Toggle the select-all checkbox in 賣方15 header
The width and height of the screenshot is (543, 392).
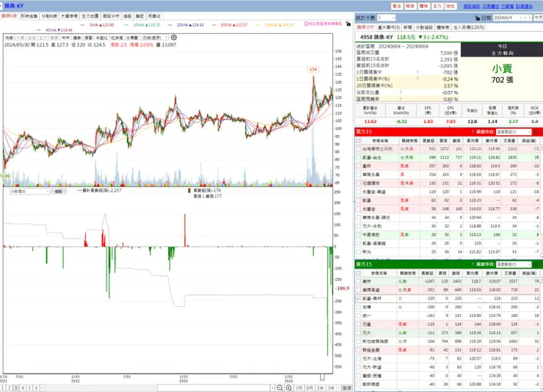point(358,273)
